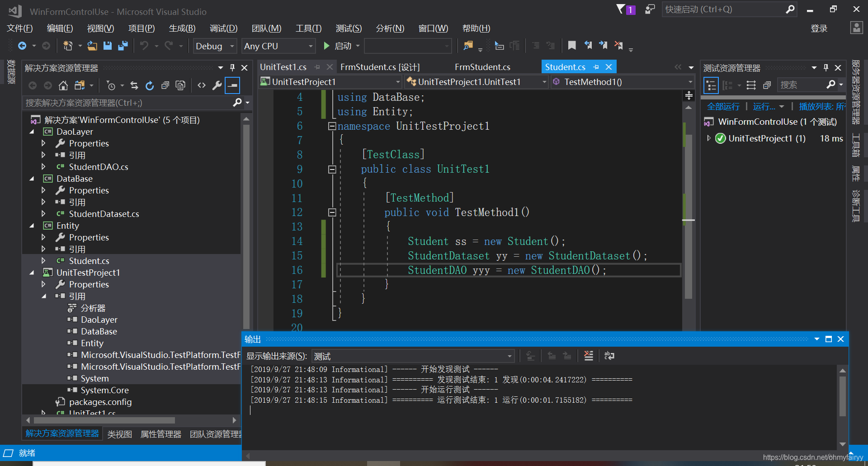Click the 启动 start debugging button
Viewport: 868px width, 466px height.
342,46
